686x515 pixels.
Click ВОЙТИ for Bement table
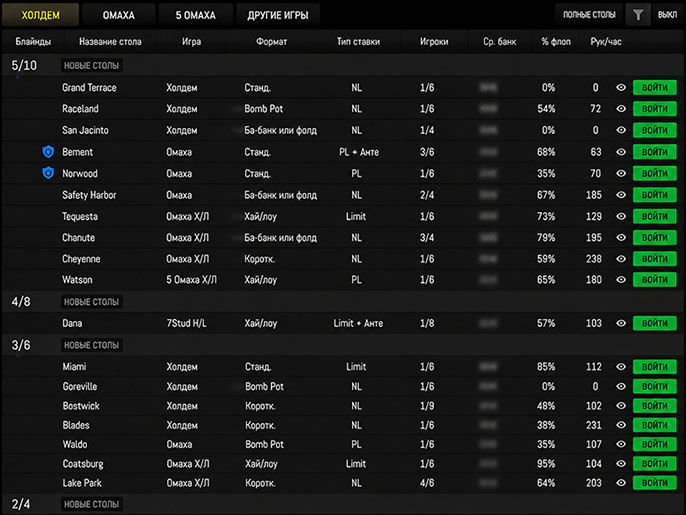coord(654,152)
